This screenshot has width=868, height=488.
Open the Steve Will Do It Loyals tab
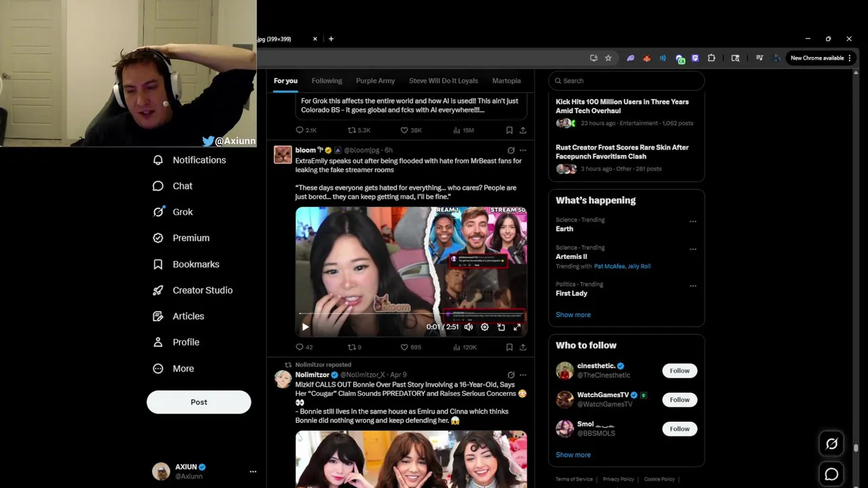(x=443, y=81)
